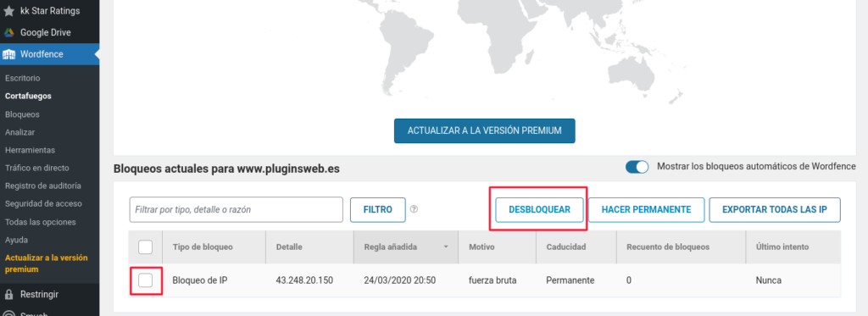The image size is (868, 316).
Task: Click the kk Star Ratings star icon
Action: click(x=8, y=10)
